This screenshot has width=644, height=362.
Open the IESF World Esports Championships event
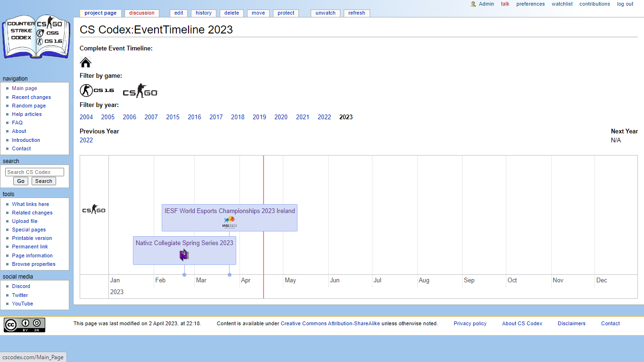(230, 211)
